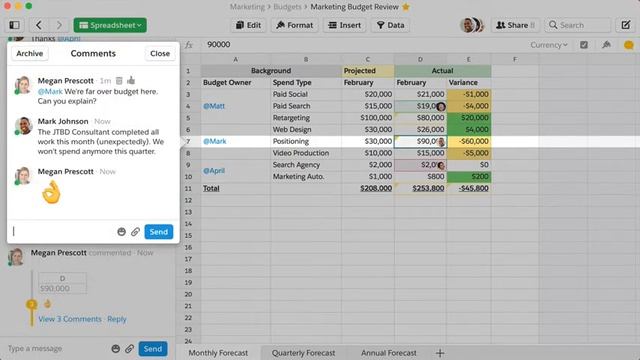The height and width of the screenshot is (360, 640).
Task: Click the @Mark mention in Megan's comment
Action: (x=50, y=91)
